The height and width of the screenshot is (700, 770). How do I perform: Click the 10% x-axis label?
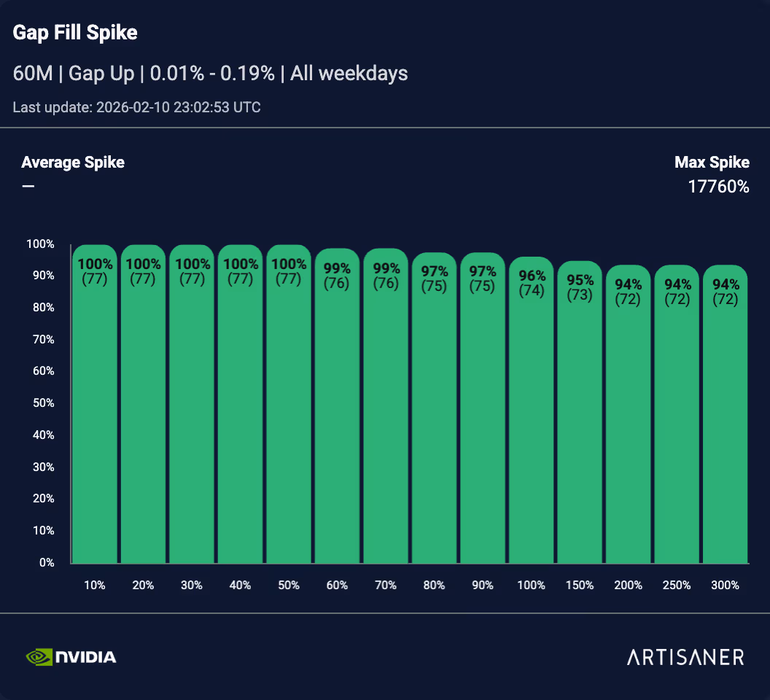pos(95,585)
